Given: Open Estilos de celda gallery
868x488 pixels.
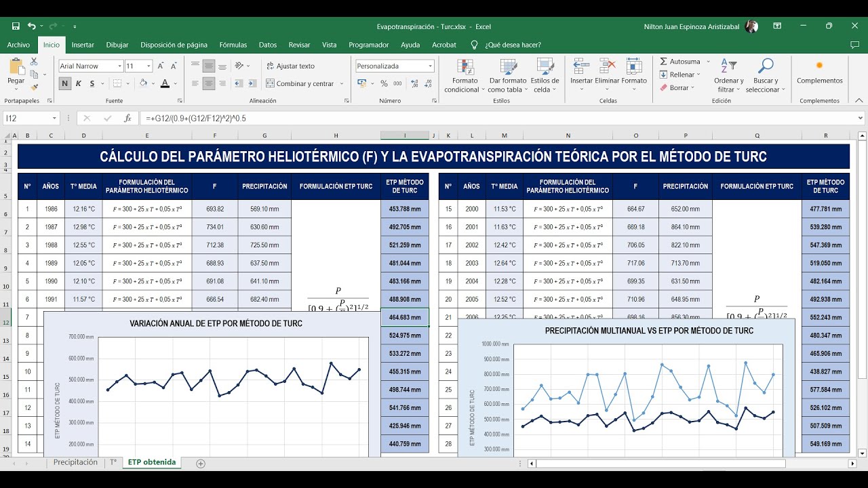Looking at the screenshot, I should [x=545, y=76].
